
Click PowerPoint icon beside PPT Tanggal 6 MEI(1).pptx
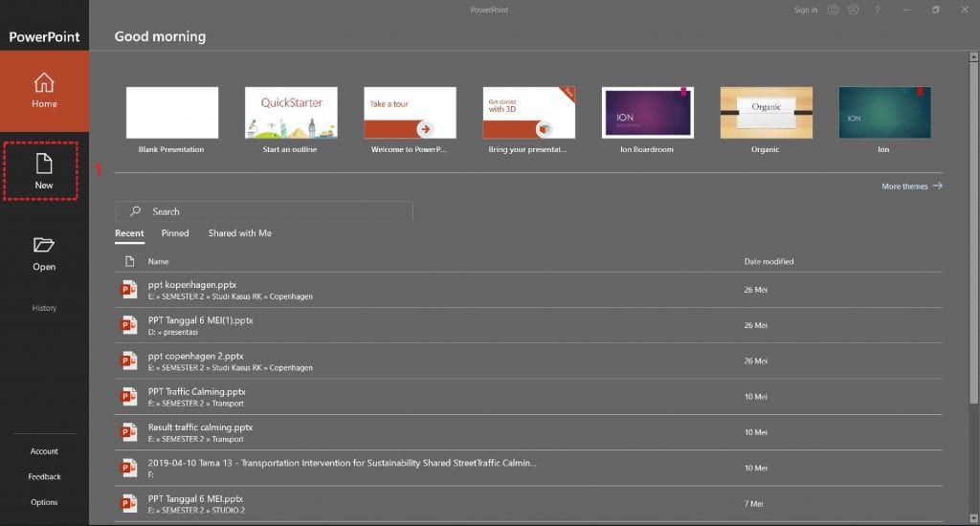click(x=129, y=325)
